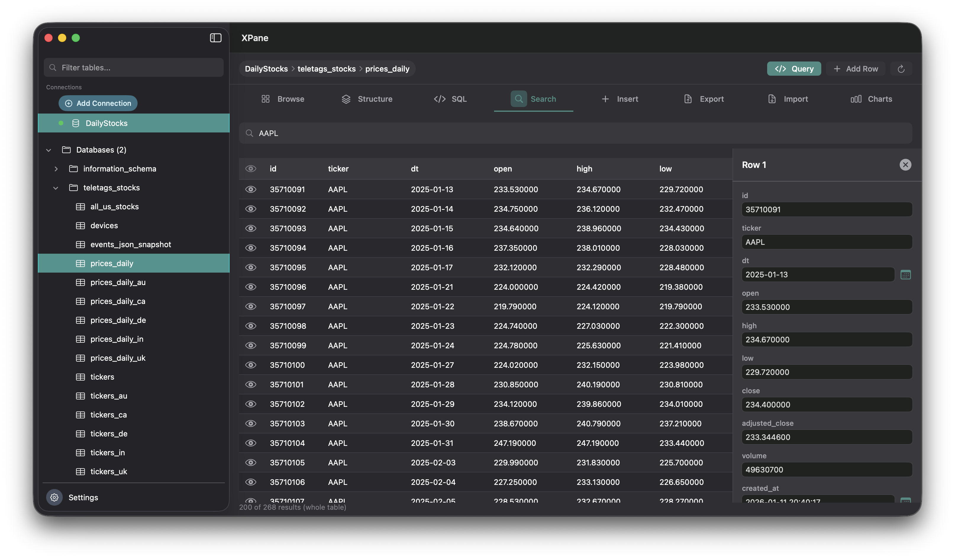Toggle eye icon for row 35710091
The height and width of the screenshot is (560, 955).
pos(251,189)
